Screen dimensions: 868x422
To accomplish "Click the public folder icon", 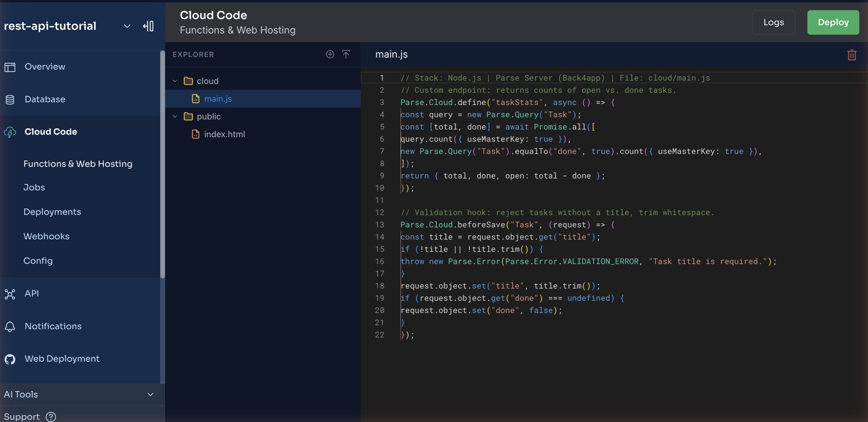I will point(188,117).
